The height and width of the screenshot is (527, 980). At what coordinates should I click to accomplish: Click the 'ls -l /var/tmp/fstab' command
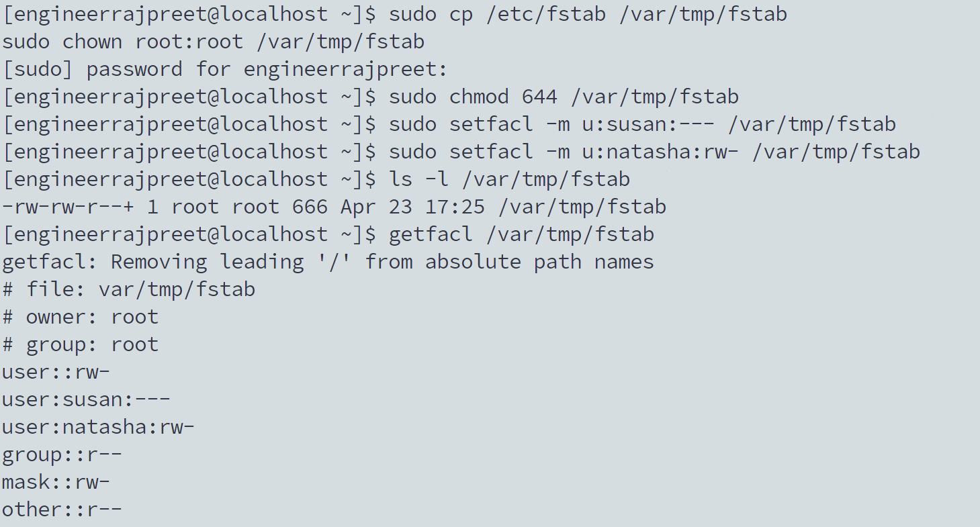pos(509,179)
